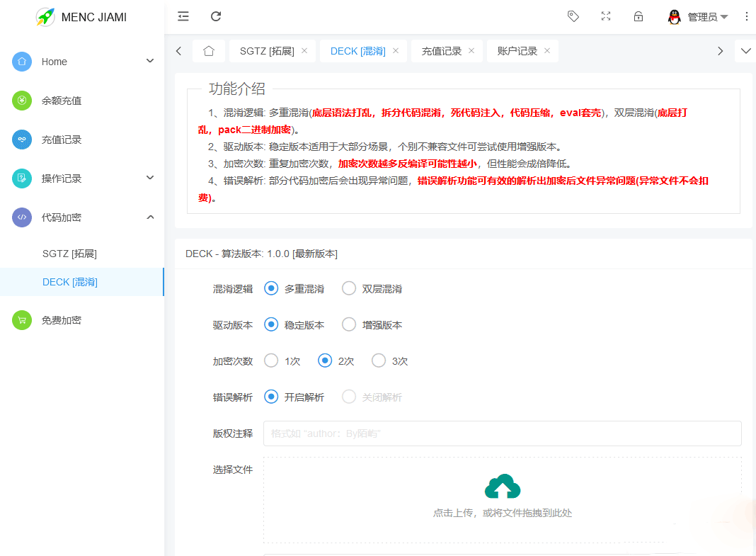The width and height of the screenshot is (756, 556).
Task: Select 增强版本 radio option
Action: pos(348,324)
